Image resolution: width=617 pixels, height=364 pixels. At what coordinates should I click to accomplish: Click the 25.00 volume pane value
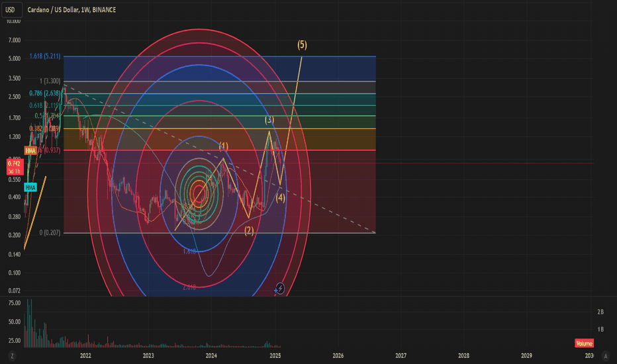click(x=15, y=341)
